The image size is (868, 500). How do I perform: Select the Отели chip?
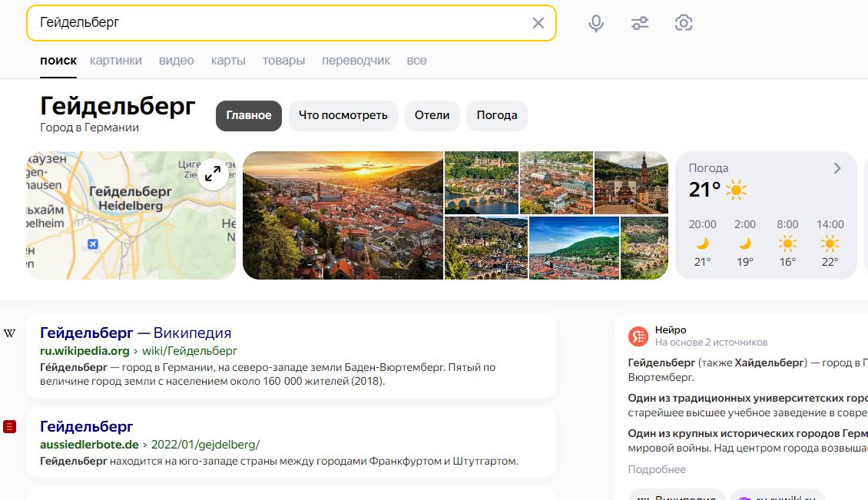click(x=432, y=116)
